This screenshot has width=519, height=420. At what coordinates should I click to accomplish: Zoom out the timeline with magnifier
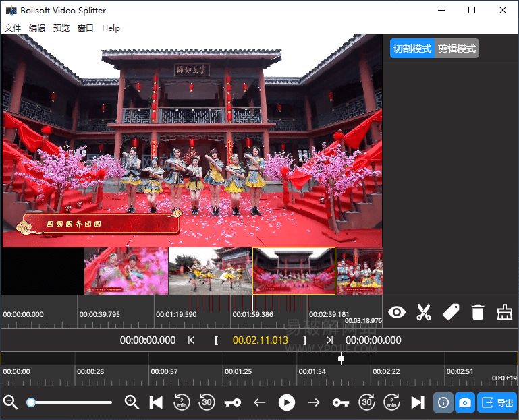point(11,402)
